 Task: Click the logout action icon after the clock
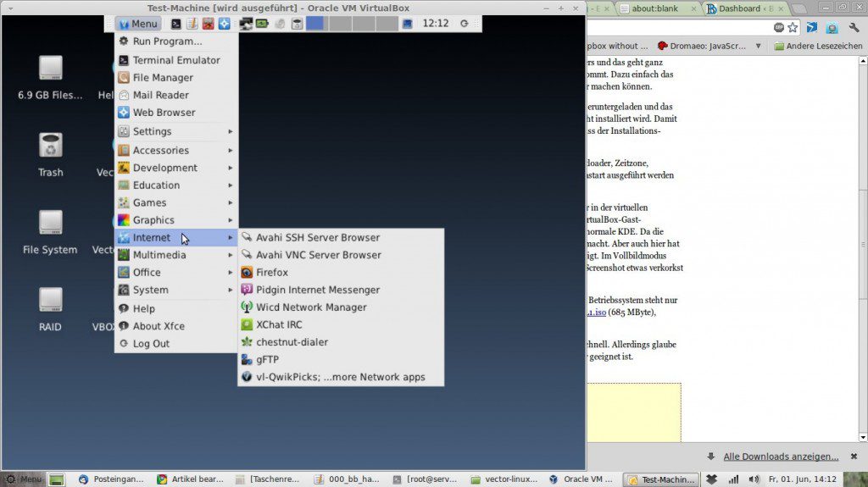tap(465, 24)
